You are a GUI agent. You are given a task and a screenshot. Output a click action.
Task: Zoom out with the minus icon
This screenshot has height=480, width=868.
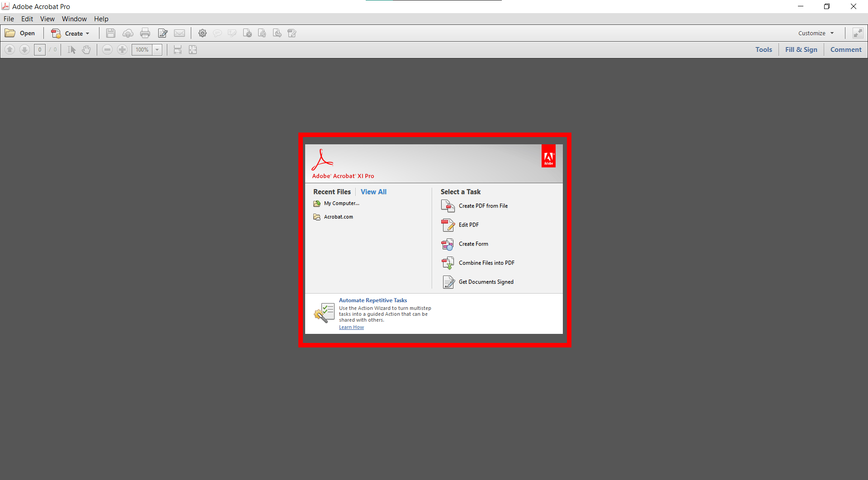coord(107,50)
